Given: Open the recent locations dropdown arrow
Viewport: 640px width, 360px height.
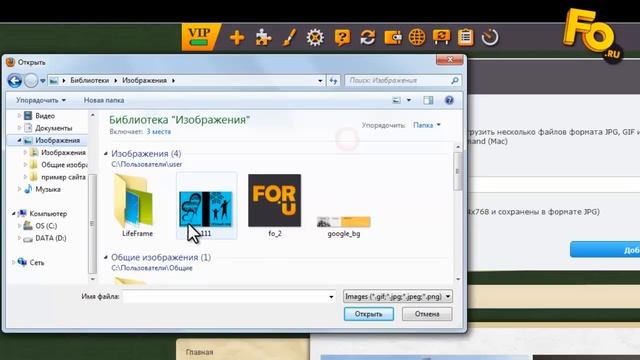Looking at the screenshot, I should pos(42,81).
